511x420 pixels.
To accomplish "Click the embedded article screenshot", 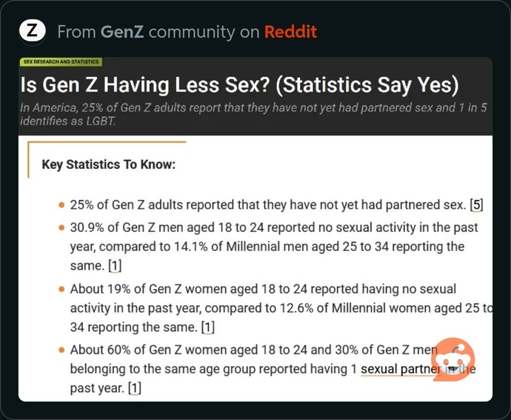I will pyautogui.click(x=255, y=229).
